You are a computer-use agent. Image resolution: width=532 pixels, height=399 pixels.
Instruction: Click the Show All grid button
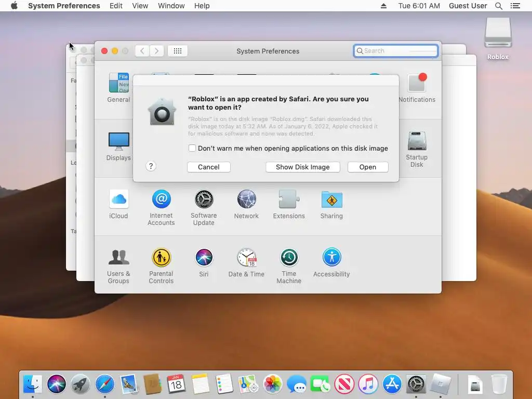pos(178,51)
